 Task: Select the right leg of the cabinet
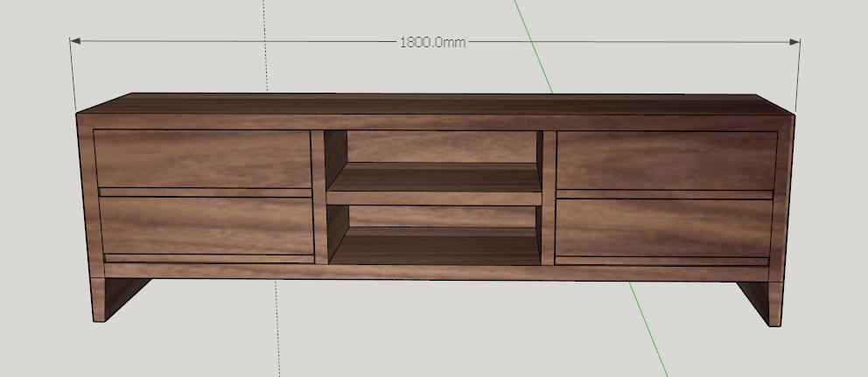pos(775,304)
